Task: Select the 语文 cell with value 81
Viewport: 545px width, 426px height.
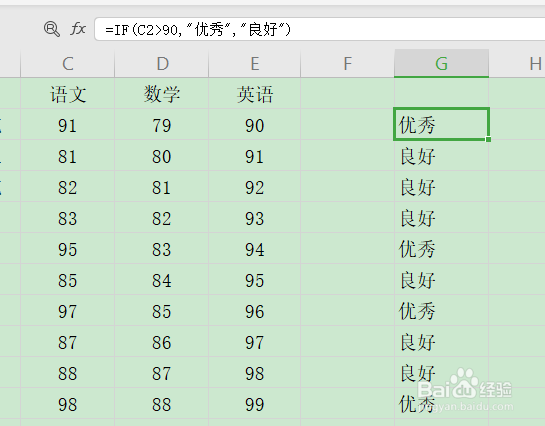Action: tap(67, 155)
